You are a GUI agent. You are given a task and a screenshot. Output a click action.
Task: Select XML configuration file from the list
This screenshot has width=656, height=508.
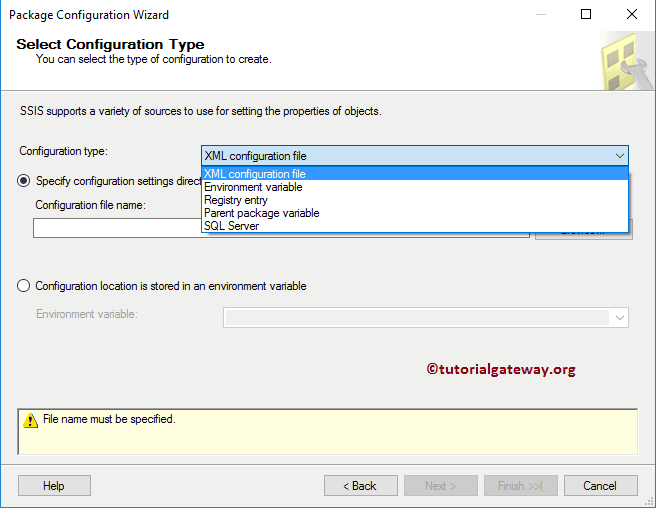click(x=415, y=174)
